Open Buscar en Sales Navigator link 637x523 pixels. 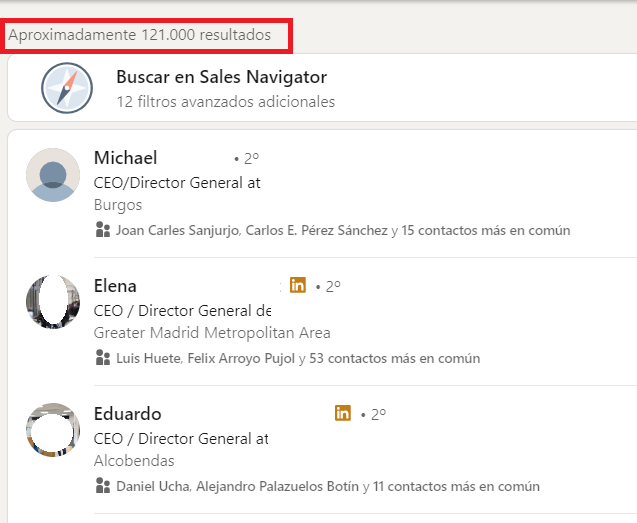pos(221,77)
